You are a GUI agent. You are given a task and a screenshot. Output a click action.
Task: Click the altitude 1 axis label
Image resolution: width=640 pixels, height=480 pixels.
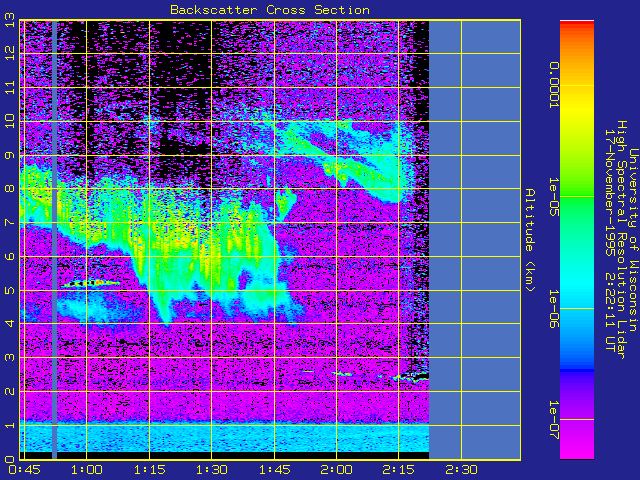[x=9, y=425]
